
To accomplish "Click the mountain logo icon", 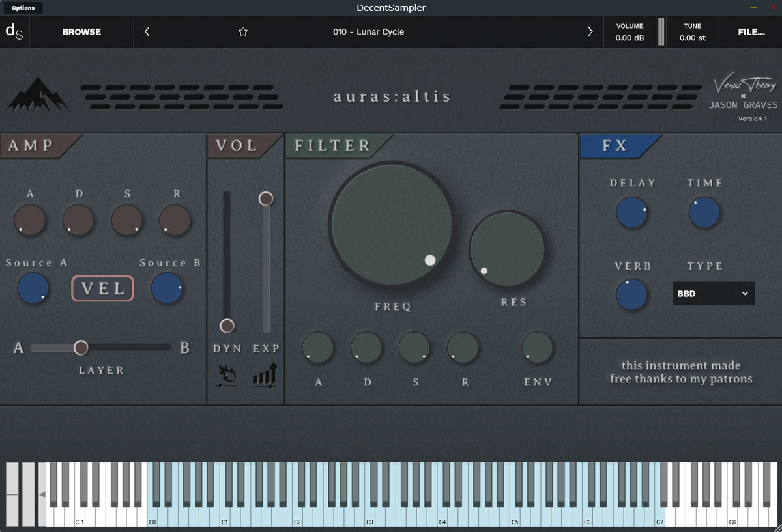I will (37, 95).
